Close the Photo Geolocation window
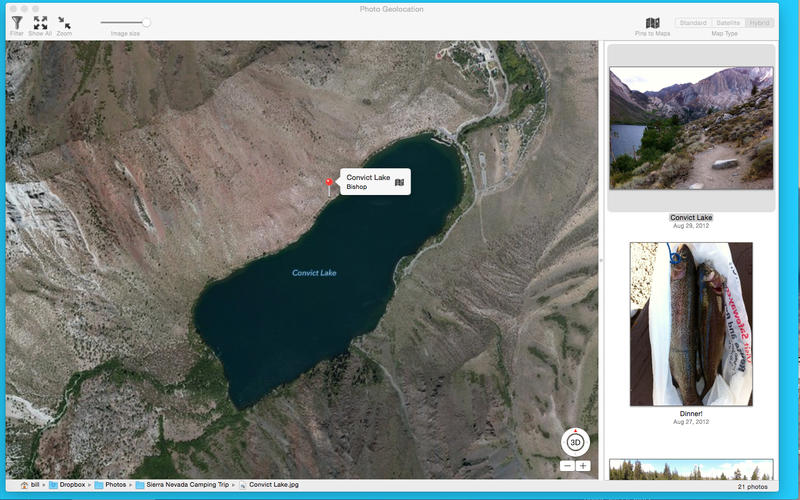The width and height of the screenshot is (800, 500). (13, 9)
